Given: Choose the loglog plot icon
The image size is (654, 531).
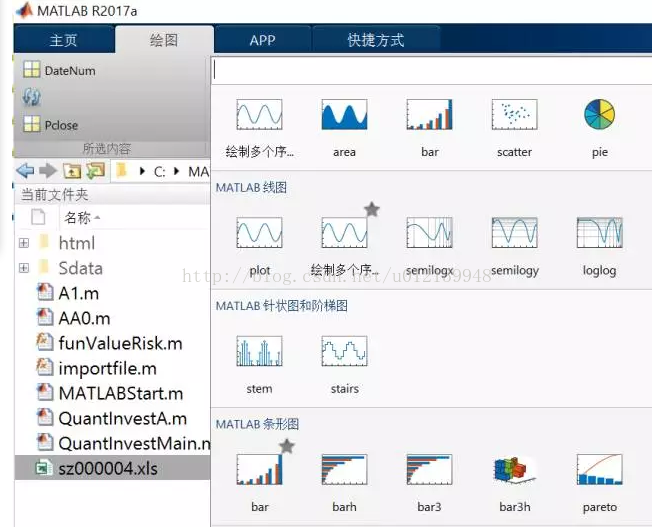Looking at the screenshot, I should 599,234.
